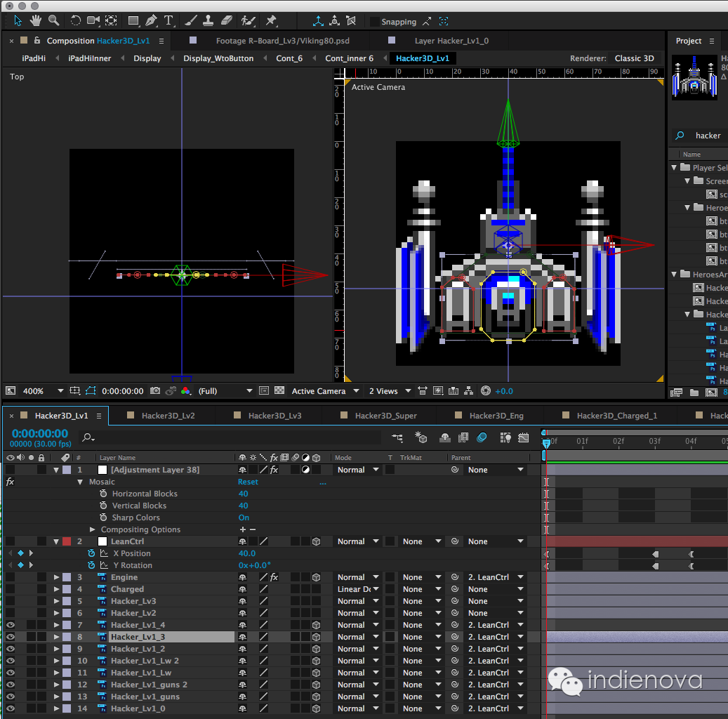Select the Horizontal Type tool

click(x=169, y=21)
